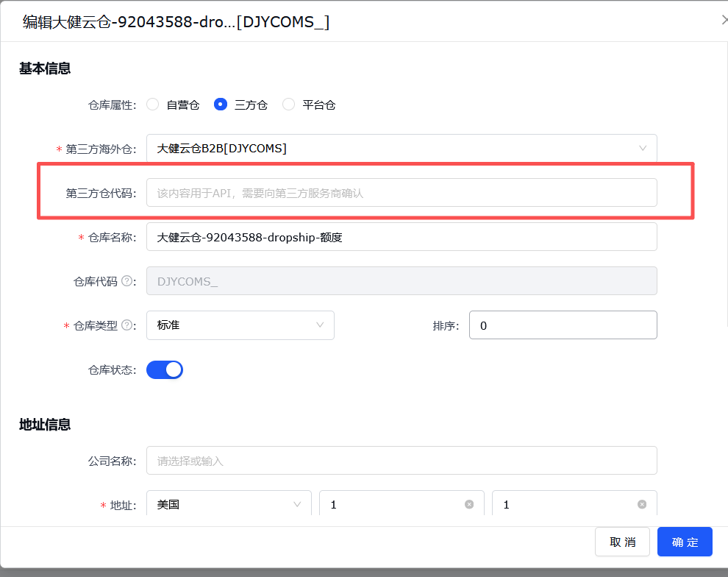The image size is (728, 577).
Task: Clear the first address field value
Action: pyautogui.click(x=469, y=504)
